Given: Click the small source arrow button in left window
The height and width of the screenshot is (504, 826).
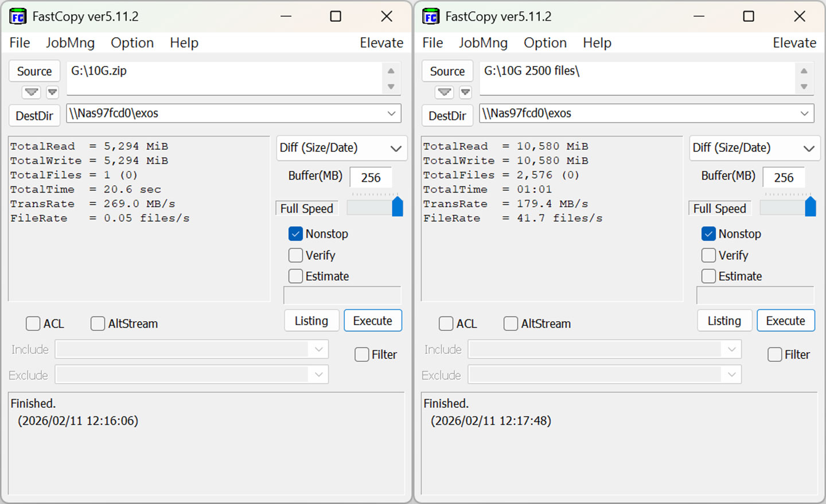Looking at the screenshot, I should click(x=53, y=92).
